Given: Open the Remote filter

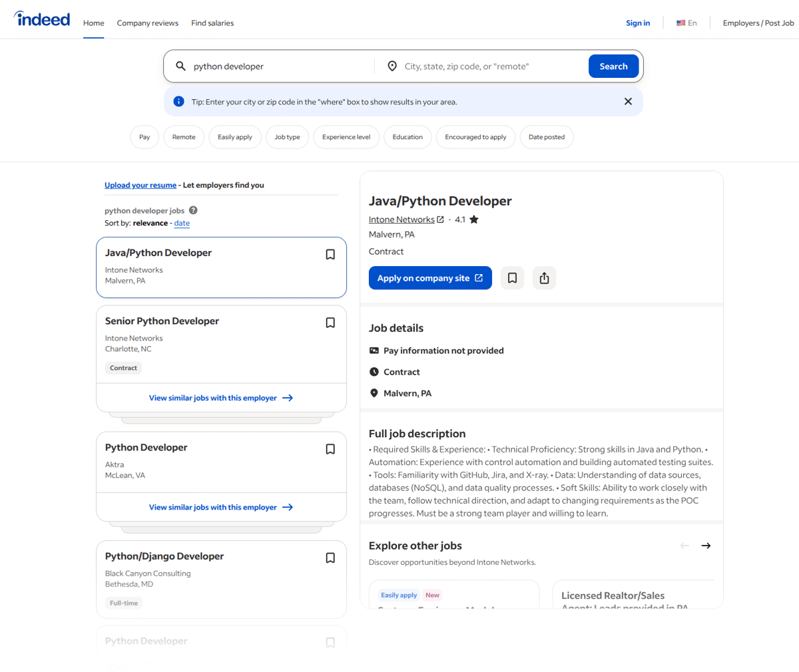Looking at the screenshot, I should click(184, 137).
